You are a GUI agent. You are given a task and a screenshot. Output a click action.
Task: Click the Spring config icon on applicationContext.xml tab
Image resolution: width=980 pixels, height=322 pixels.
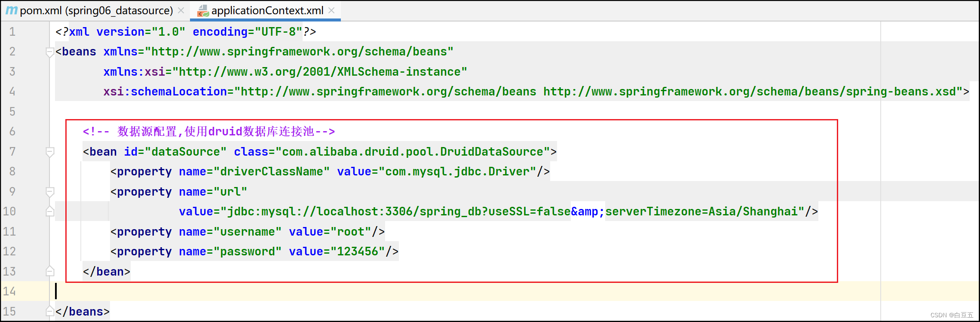pyautogui.click(x=203, y=11)
